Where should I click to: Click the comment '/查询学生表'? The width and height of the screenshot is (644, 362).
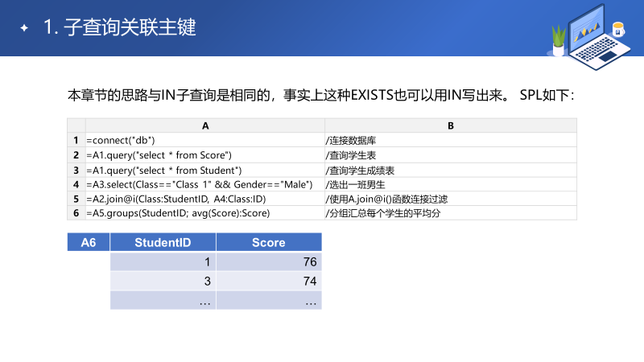[351, 155]
